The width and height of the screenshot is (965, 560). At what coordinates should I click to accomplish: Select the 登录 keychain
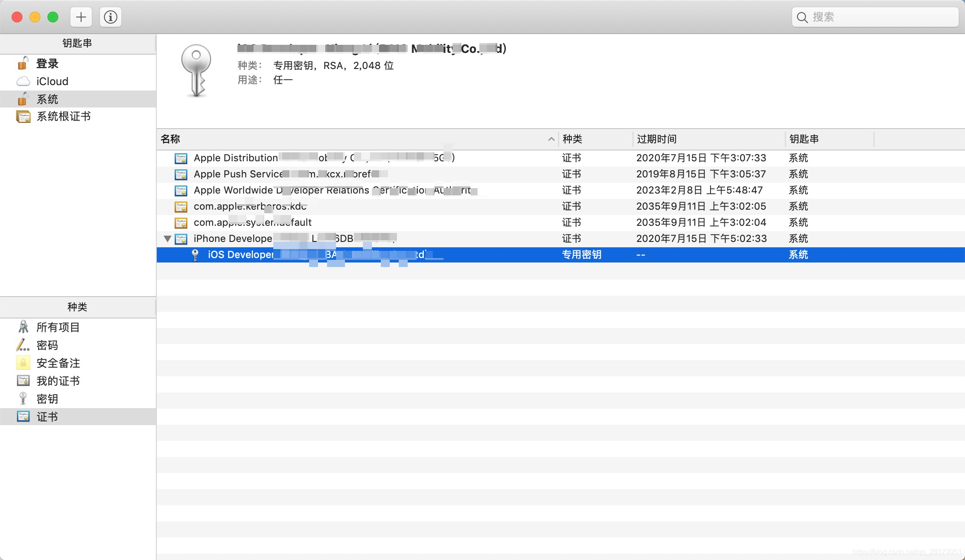(x=78, y=64)
